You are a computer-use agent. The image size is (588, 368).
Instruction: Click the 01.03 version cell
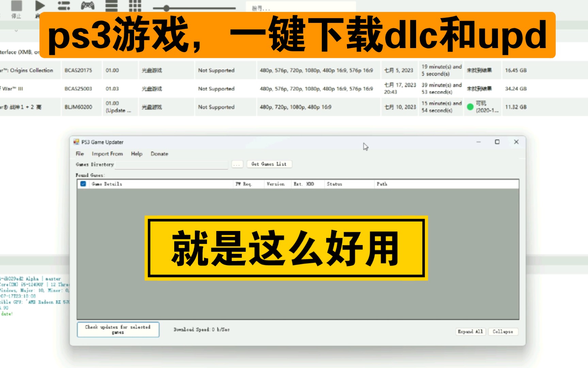pyautogui.click(x=112, y=89)
